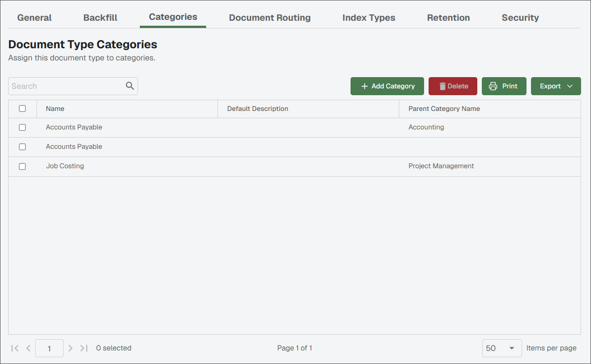Switch to the General tab
Image resolution: width=591 pixels, height=364 pixels.
(34, 18)
